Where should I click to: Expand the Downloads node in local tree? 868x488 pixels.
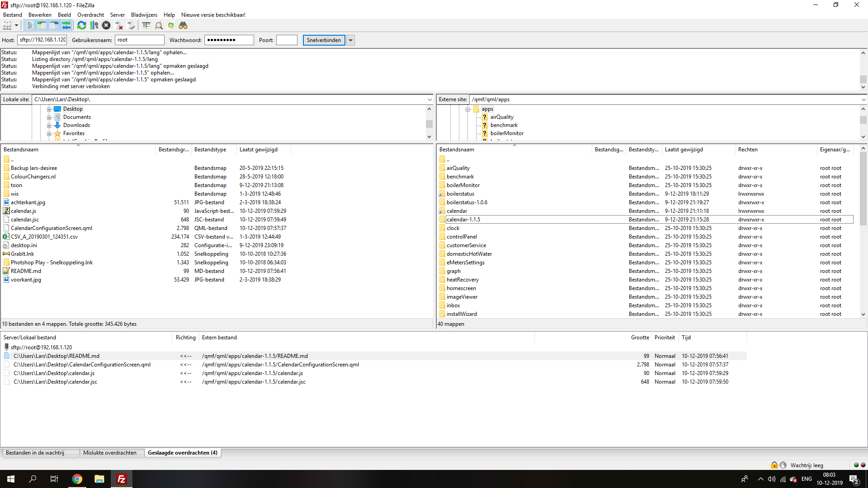coord(49,125)
